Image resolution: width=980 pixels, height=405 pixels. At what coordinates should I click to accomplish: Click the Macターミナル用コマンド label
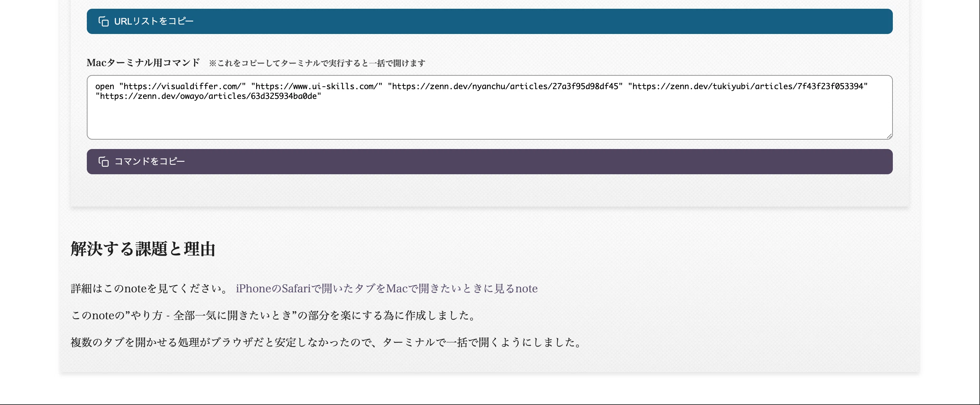[x=143, y=63]
